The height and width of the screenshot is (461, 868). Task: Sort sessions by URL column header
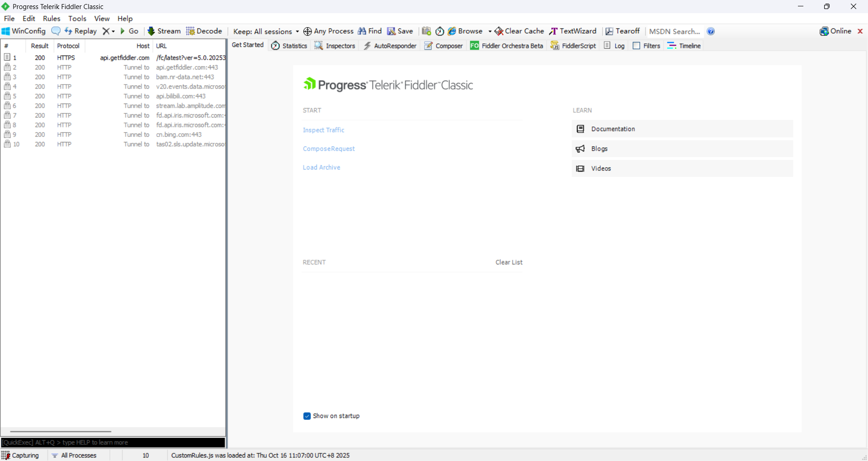(x=189, y=46)
